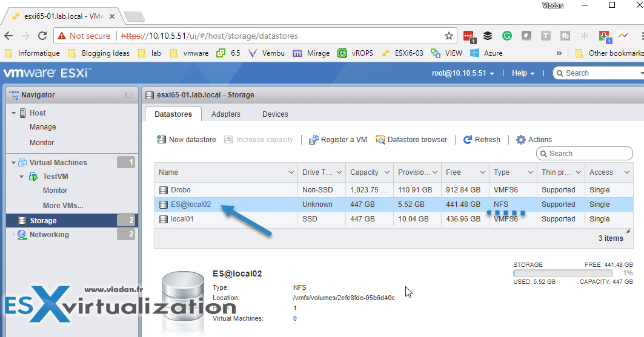Open the Free column dropdown arrow
Viewport: 644px width, 337px height.
[483, 172]
